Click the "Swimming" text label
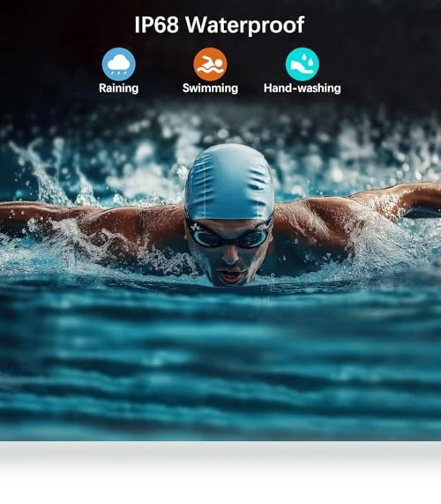Image resolution: width=441 pixels, height=504 pixels. click(x=210, y=88)
